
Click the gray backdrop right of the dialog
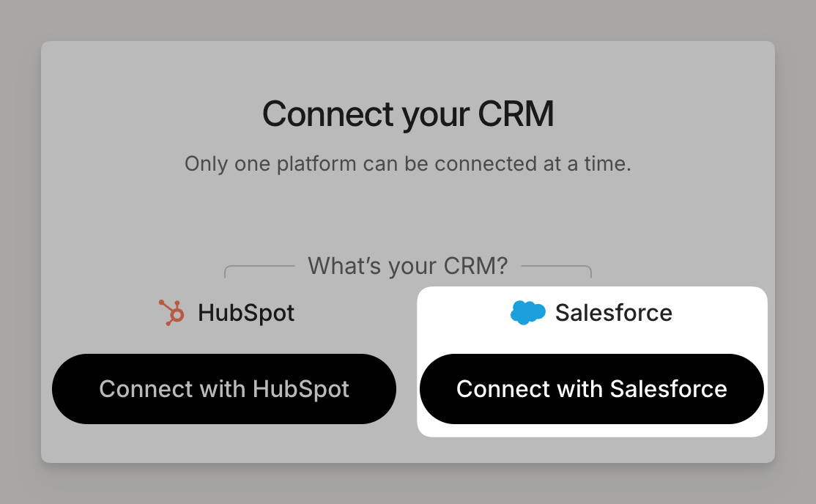[x=795, y=252]
